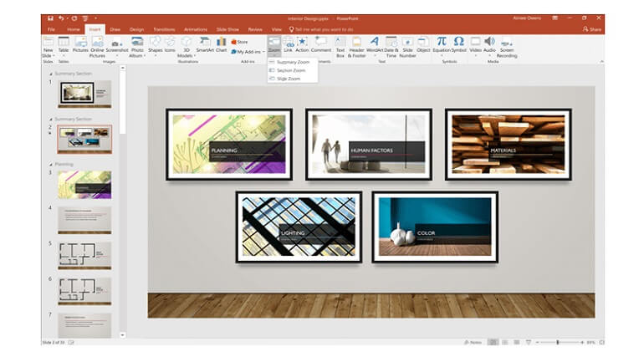Viewport: 644px width, 362px height.
Task: Open the Store add-in
Action: 239,42
